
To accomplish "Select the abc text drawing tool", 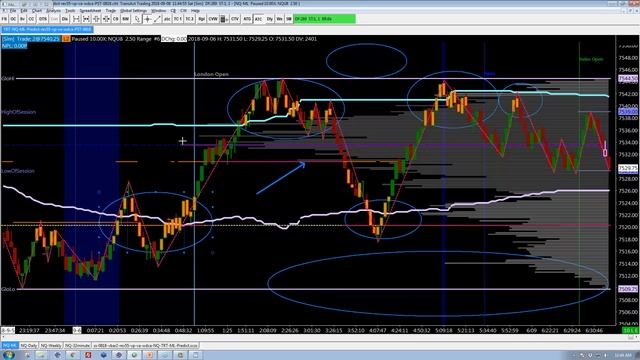I will click(x=167, y=19).
